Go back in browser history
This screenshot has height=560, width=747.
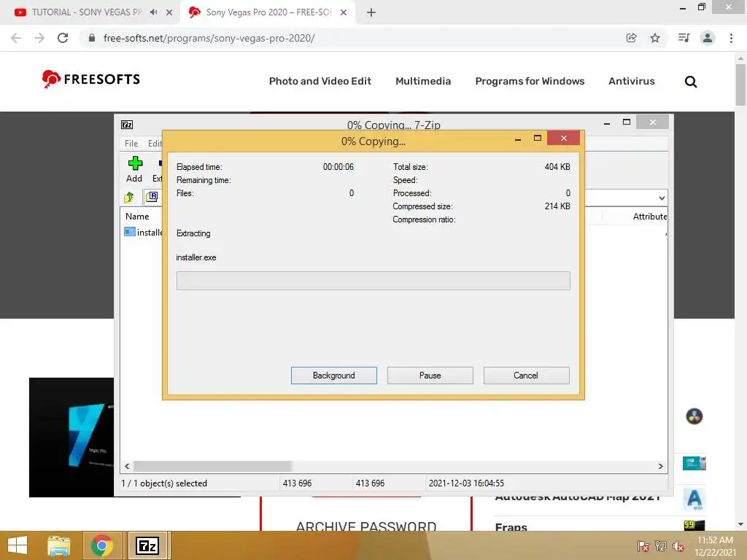click(16, 38)
